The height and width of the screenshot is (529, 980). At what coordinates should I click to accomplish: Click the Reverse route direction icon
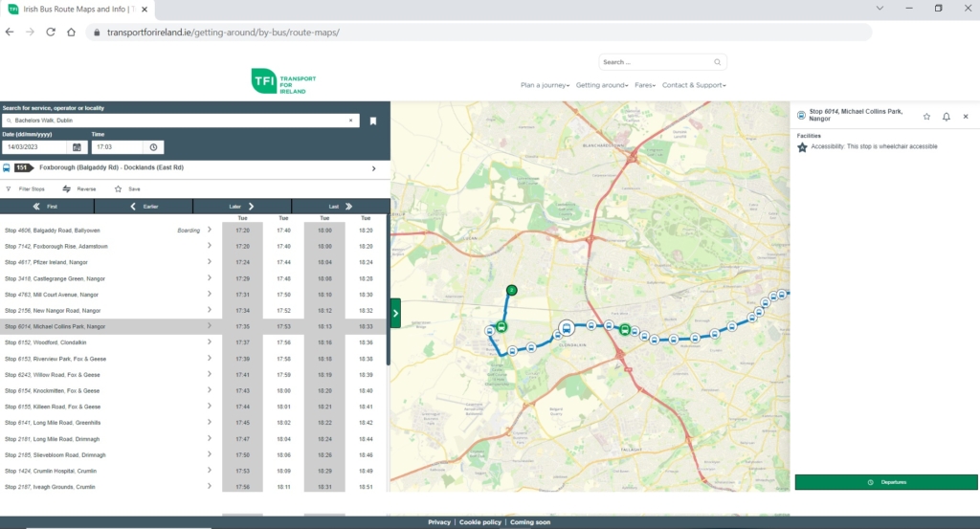coord(67,189)
